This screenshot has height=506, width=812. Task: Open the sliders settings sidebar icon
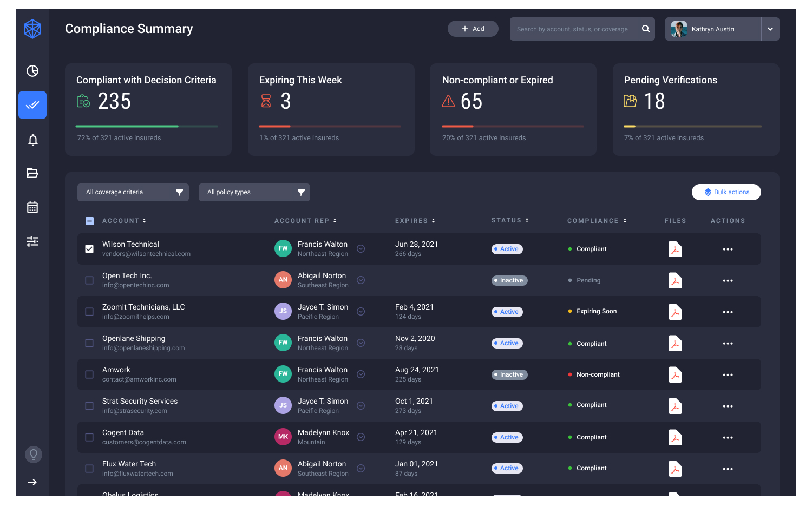point(32,241)
